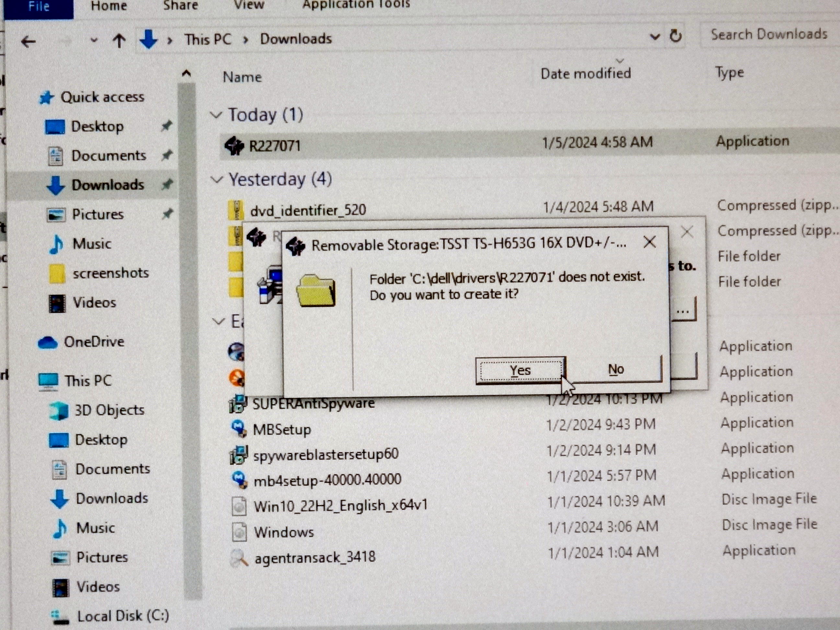The image size is (840, 630).
Task: Click the This PC monitor icon
Action: pos(49,382)
